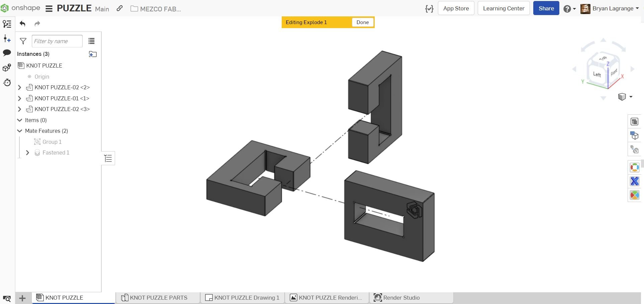Viewport: 644px width, 304px height.
Task: Open the comments panel
Action: pos(7,53)
